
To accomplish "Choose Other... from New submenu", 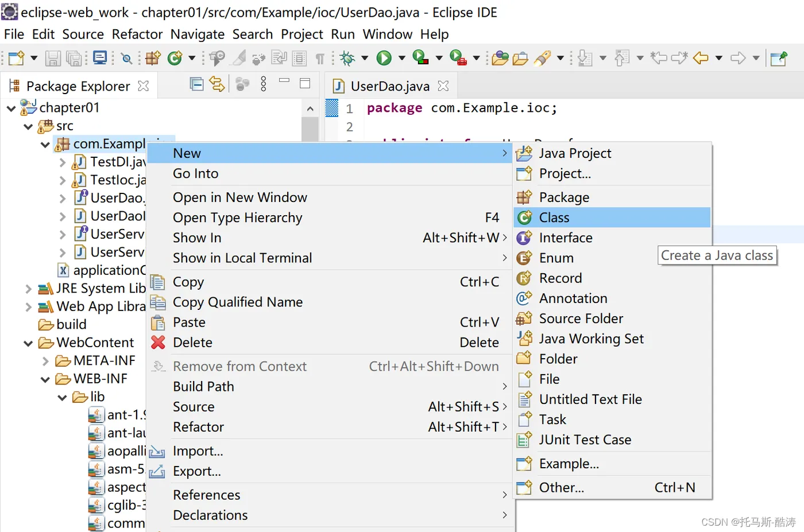I will (x=612, y=487).
